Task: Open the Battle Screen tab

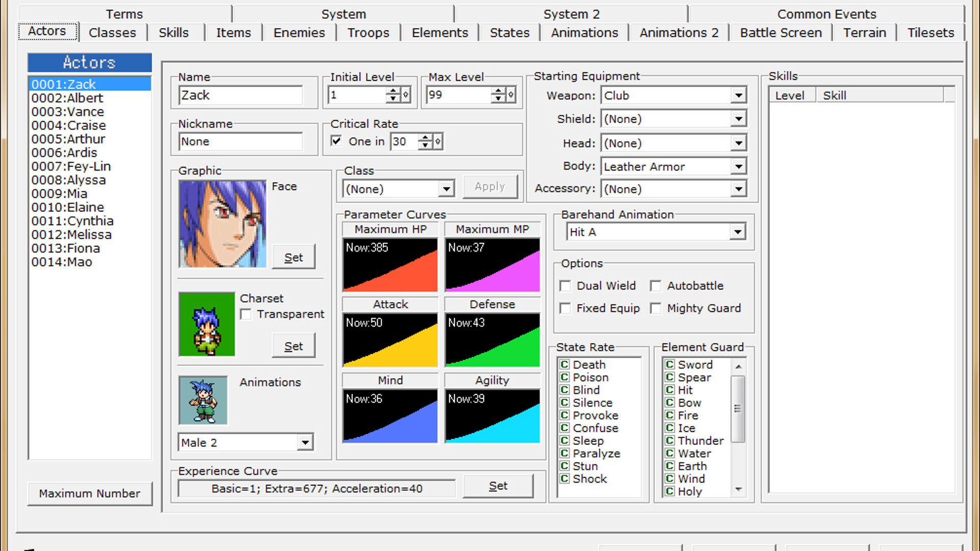Action: point(781,33)
